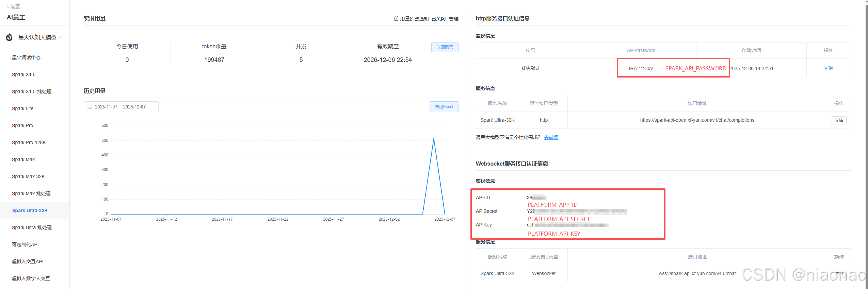The height and width of the screenshot is (289, 868).
Task: Click the calendar icon in date range
Action: coord(90,107)
